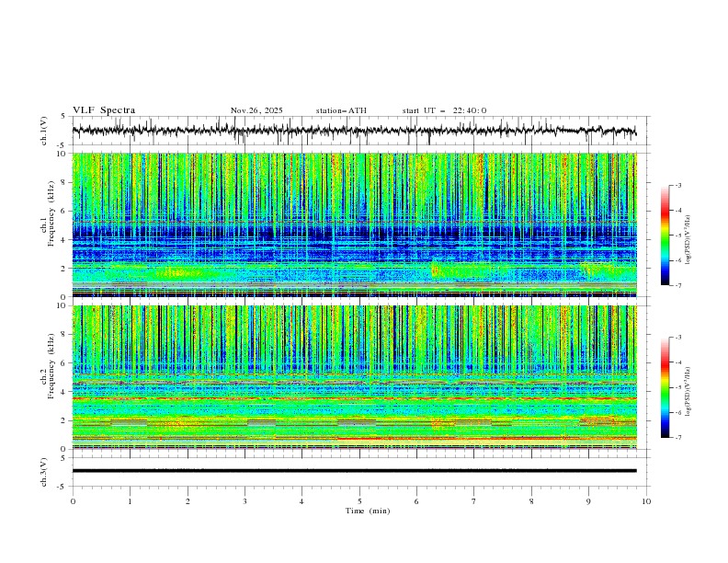Screen dimensions: 728x563
Task: Click the ch.1 "Frequency (kHz)" axis label
Action: pyautogui.click(x=51, y=214)
